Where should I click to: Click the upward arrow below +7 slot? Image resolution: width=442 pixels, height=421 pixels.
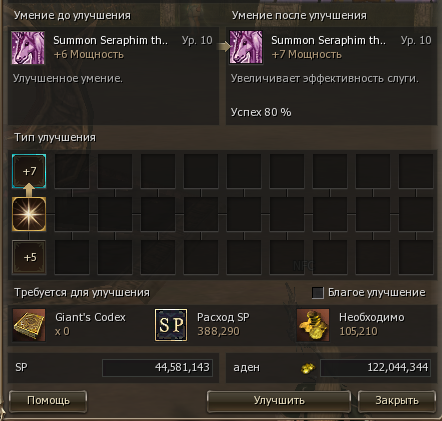pos(29,190)
